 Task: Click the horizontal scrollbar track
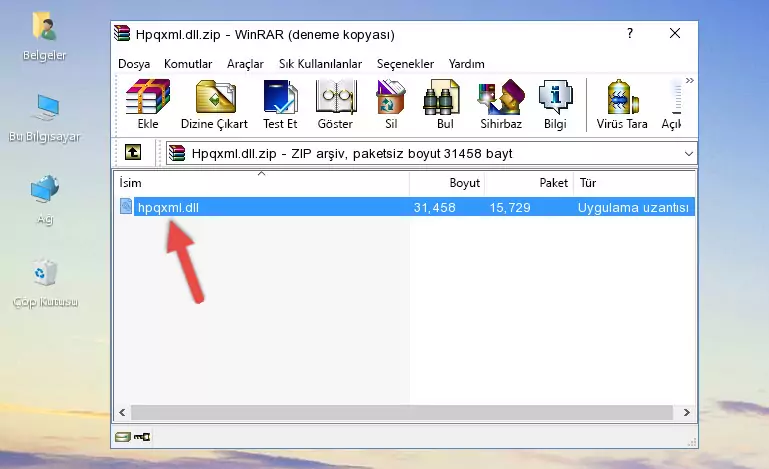click(x=402, y=413)
